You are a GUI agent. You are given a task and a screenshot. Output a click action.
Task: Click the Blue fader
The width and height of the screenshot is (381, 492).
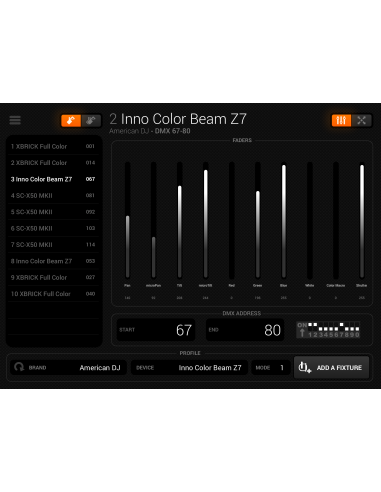pyautogui.click(x=284, y=220)
